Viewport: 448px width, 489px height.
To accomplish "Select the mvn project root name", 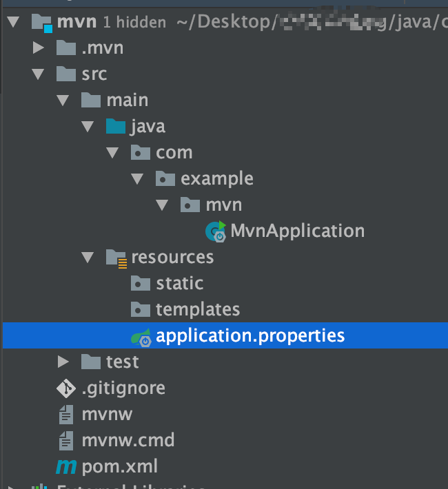I will pyautogui.click(x=77, y=22).
